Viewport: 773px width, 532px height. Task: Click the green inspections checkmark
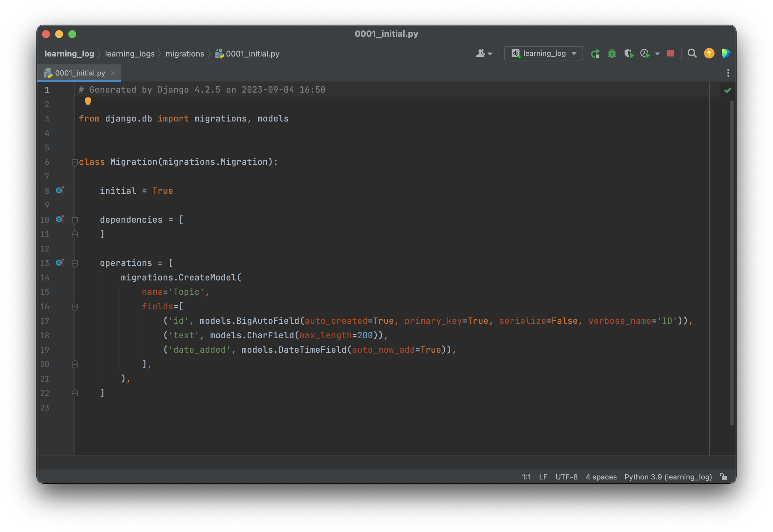tap(727, 90)
